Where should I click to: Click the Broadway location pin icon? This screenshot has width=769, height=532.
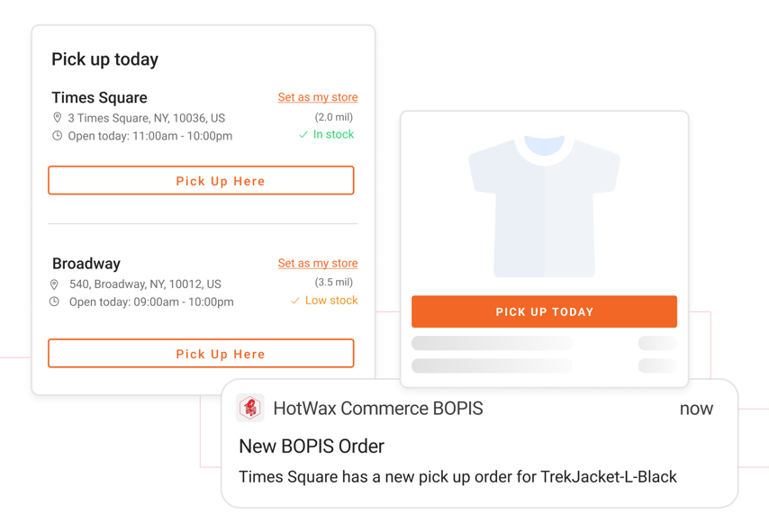coord(54,284)
